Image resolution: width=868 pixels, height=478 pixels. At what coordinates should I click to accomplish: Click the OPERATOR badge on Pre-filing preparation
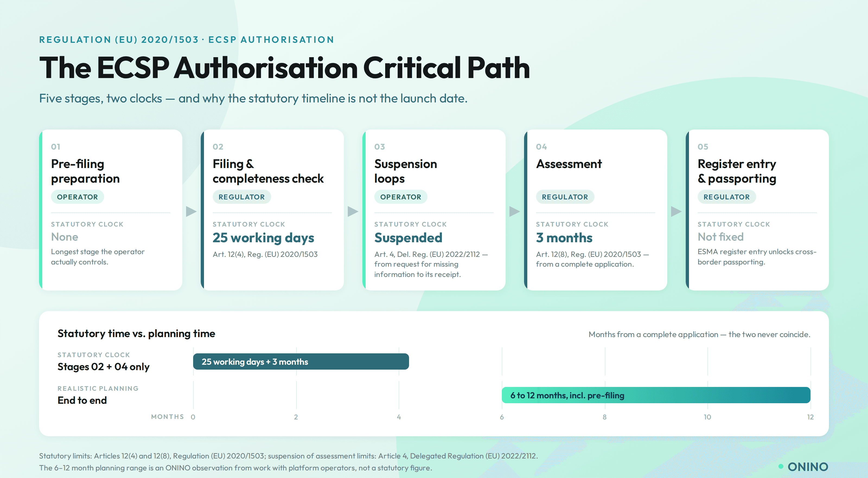point(78,197)
